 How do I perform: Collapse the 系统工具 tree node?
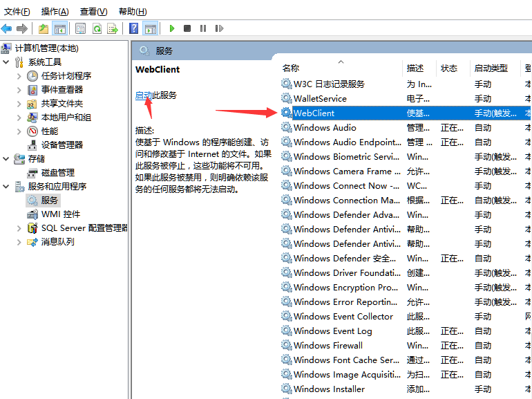coord(6,62)
